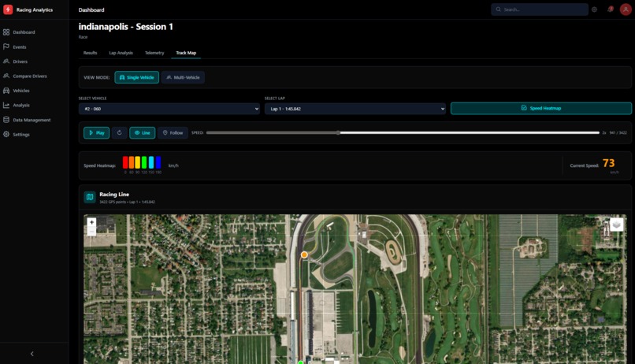Screen dimensions: 635x364
Task: Click the indianapolis - Session 1 heading
Action: (x=125, y=27)
